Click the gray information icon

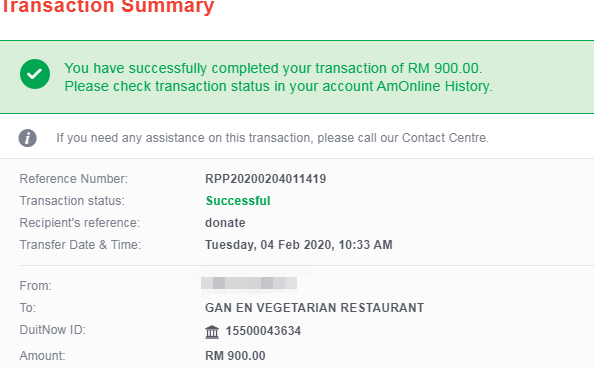[28, 138]
